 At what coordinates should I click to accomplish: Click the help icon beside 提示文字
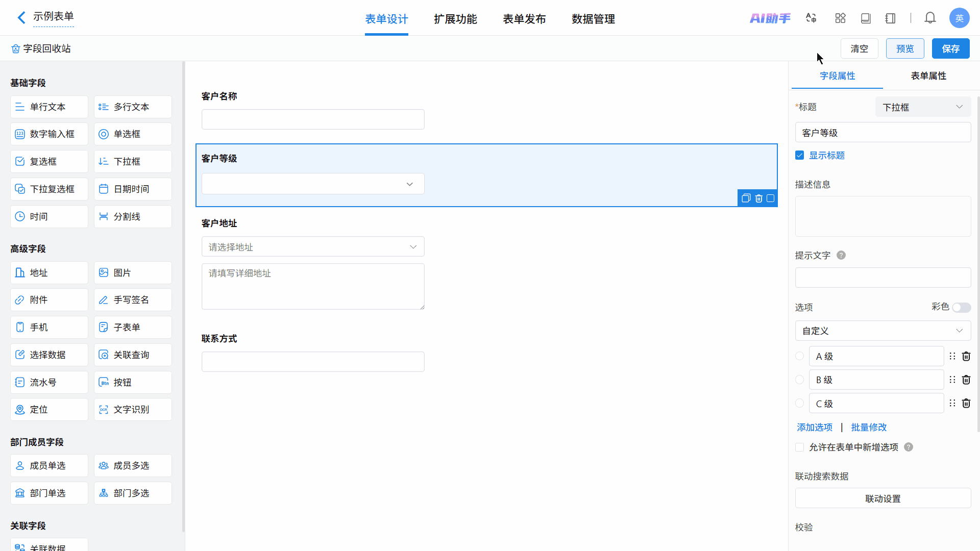pyautogui.click(x=841, y=256)
